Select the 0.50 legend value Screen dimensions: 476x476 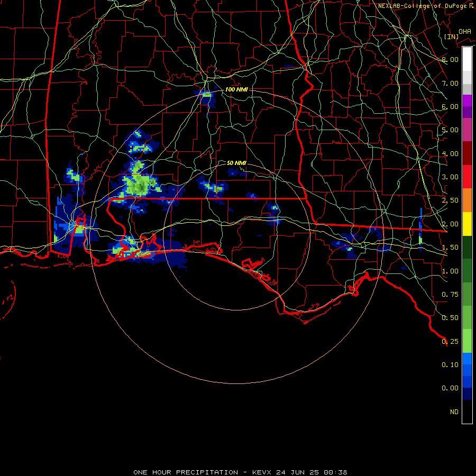(x=450, y=318)
